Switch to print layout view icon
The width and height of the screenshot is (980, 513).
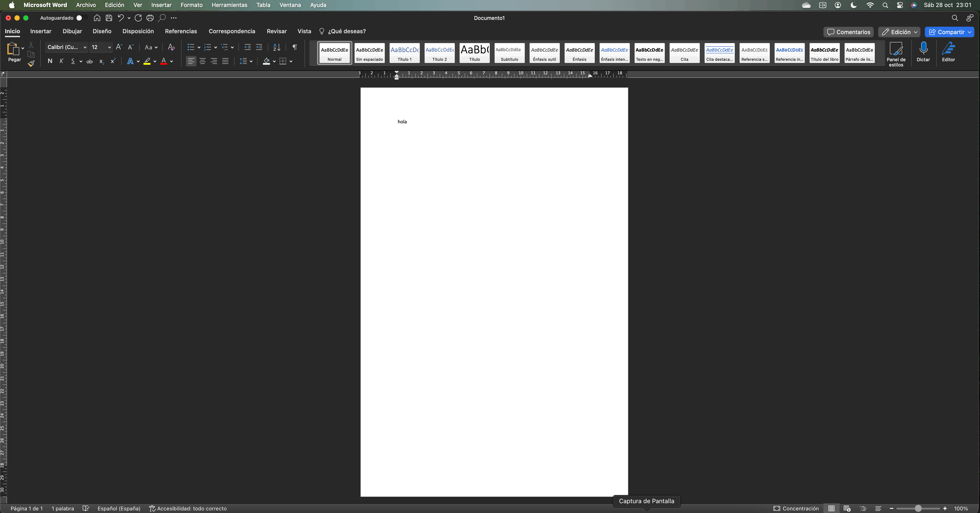[x=831, y=508]
